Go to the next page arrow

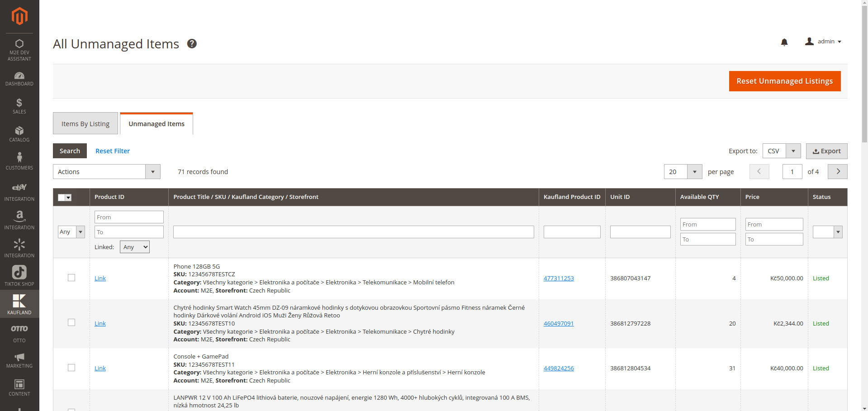coord(837,172)
